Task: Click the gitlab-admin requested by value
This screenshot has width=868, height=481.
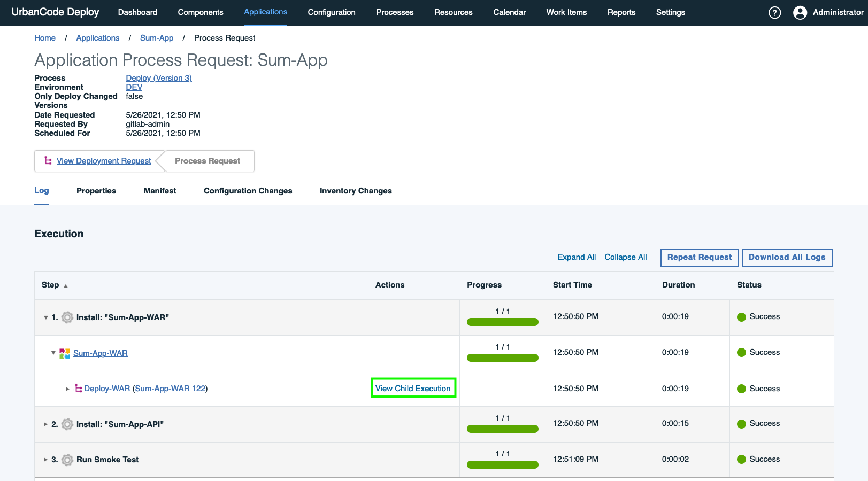Action: (x=148, y=124)
